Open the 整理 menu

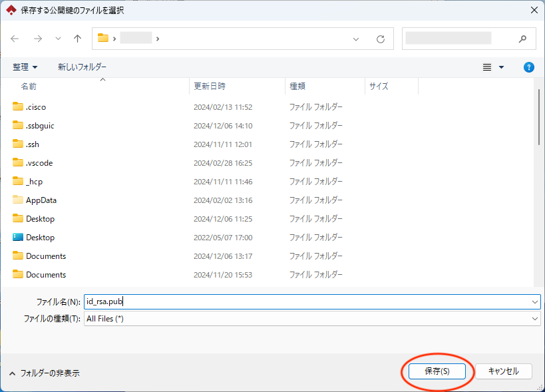point(25,67)
